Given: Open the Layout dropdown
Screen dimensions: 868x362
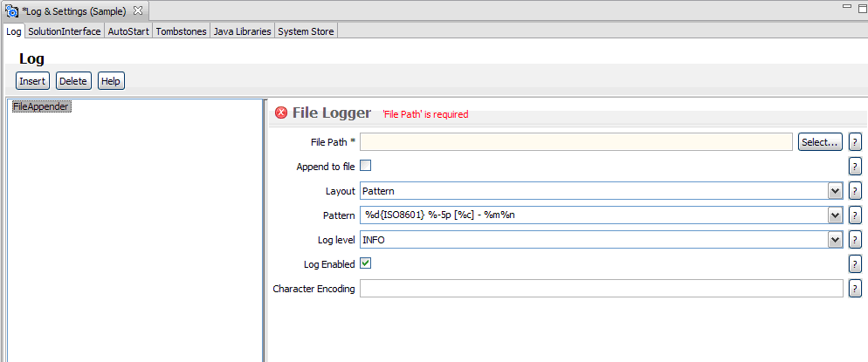Looking at the screenshot, I should tap(835, 191).
